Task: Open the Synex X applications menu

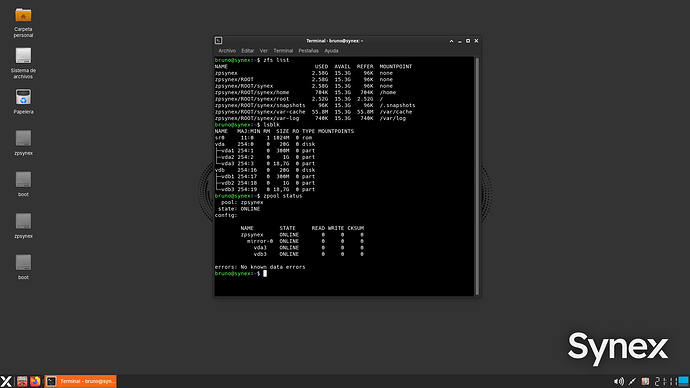Action: (6, 381)
